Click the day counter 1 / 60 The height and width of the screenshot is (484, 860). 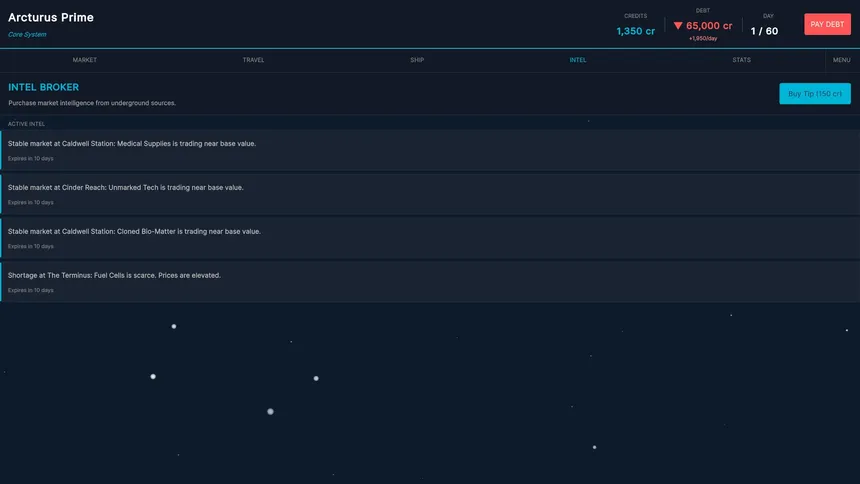coord(764,31)
